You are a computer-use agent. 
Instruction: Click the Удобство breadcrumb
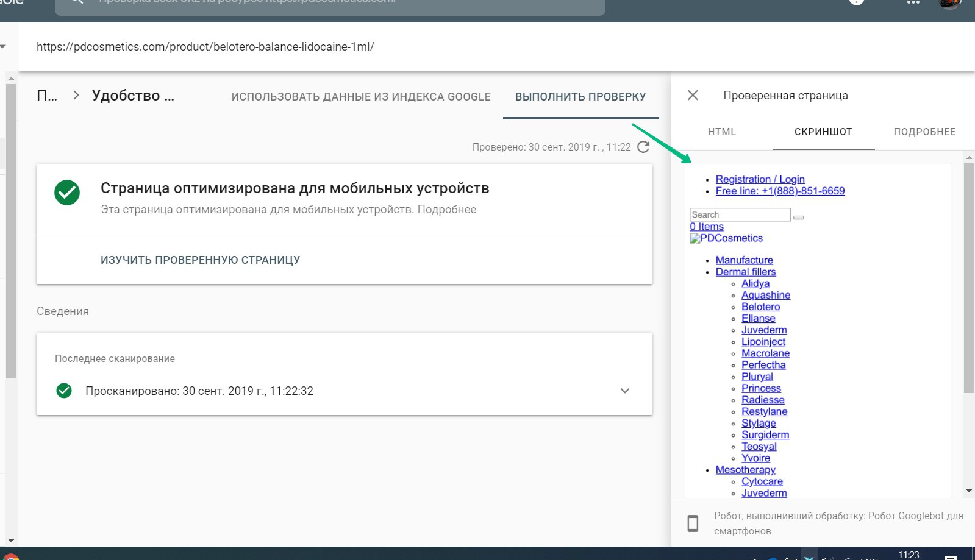coord(133,96)
